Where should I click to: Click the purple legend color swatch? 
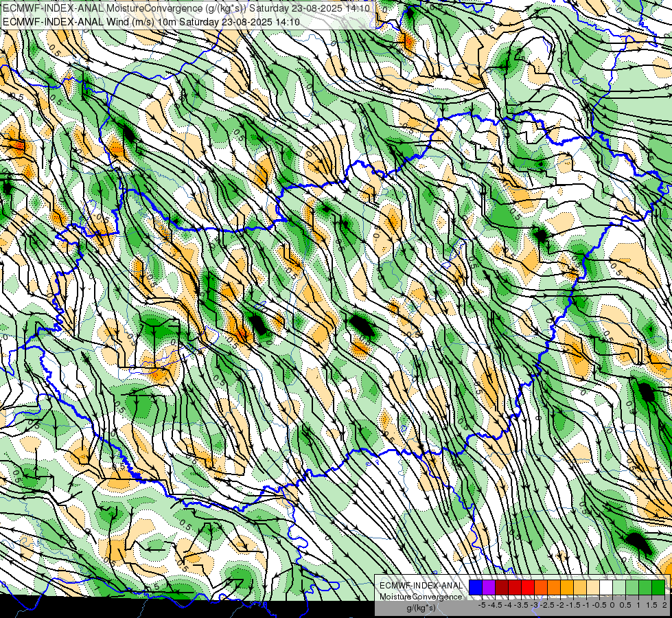(489, 587)
